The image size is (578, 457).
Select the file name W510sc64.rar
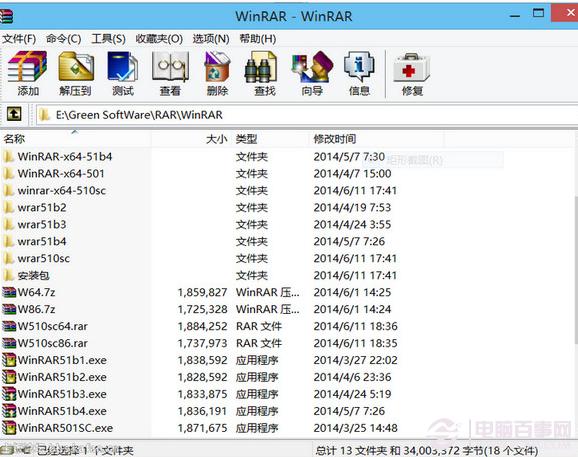click(53, 326)
